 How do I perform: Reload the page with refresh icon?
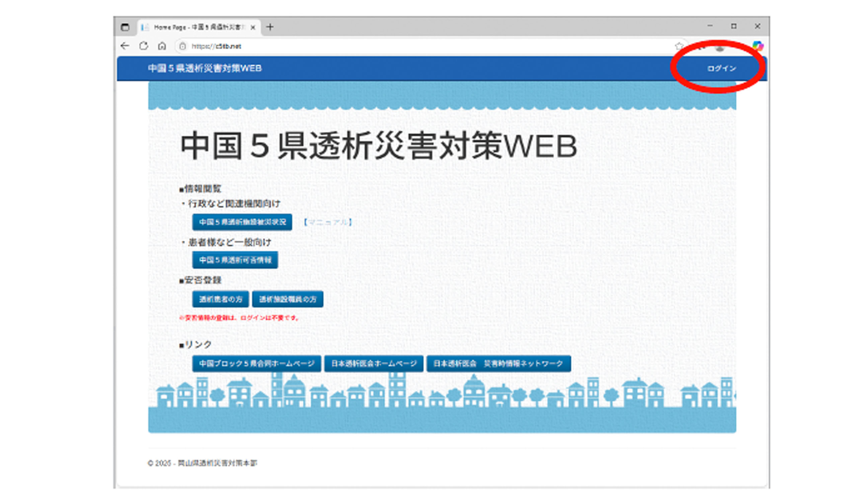(x=144, y=46)
